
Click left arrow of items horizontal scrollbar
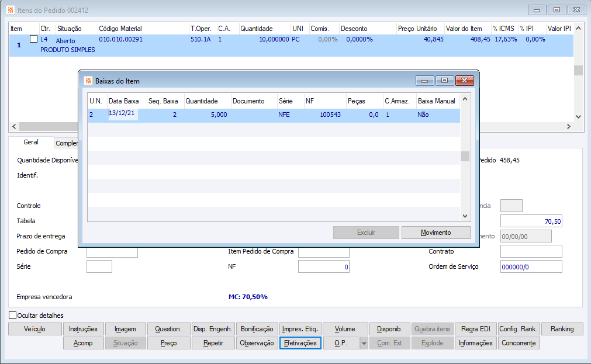15,127
